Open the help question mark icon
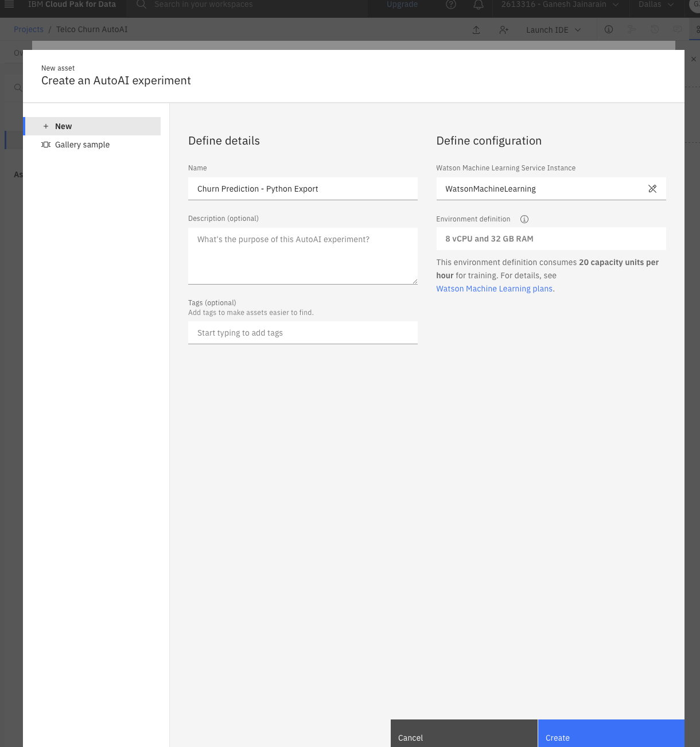The height and width of the screenshot is (747, 700). [451, 4]
